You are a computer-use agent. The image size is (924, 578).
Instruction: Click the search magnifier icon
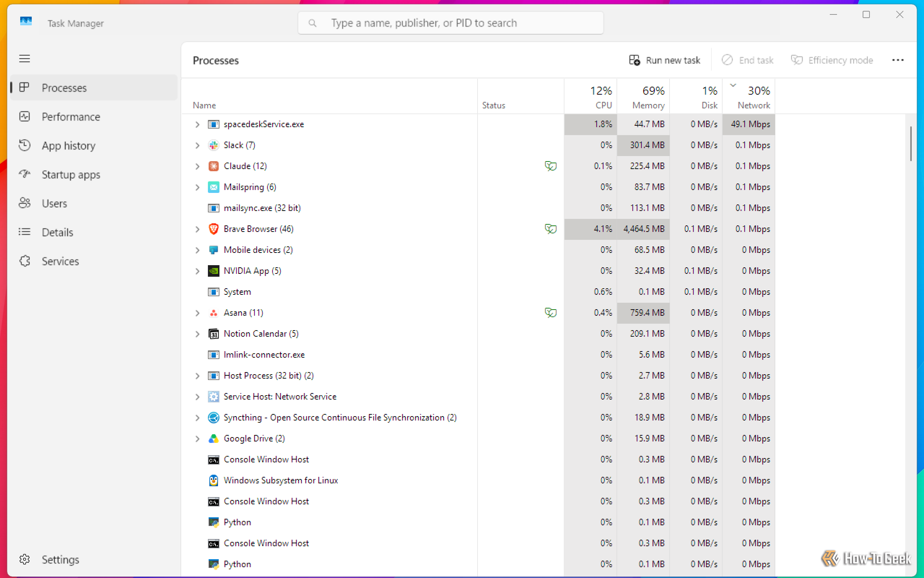(312, 23)
